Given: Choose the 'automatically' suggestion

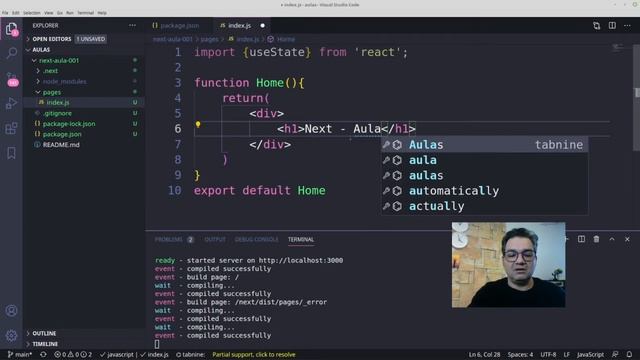Looking at the screenshot, I should [484, 191].
